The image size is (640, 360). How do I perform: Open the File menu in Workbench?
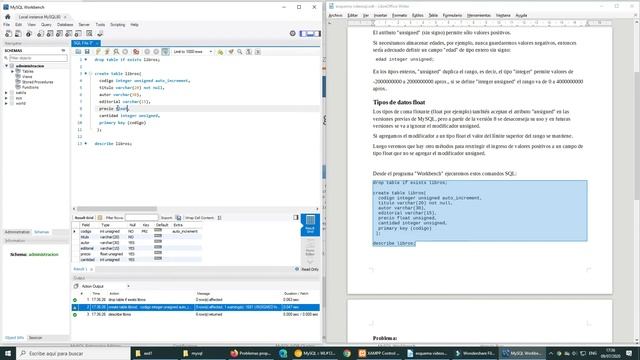7,25
